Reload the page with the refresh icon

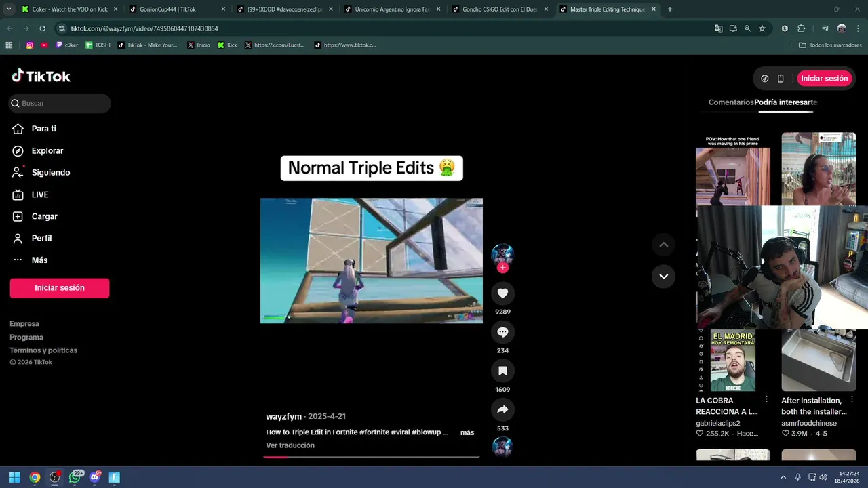[42, 28]
